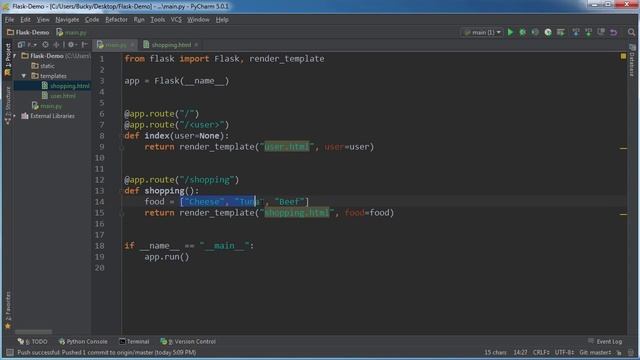The image size is (640, 360).
Task: Collapse the Flask-Demo root folder
Action: click(x=15, y=56)
